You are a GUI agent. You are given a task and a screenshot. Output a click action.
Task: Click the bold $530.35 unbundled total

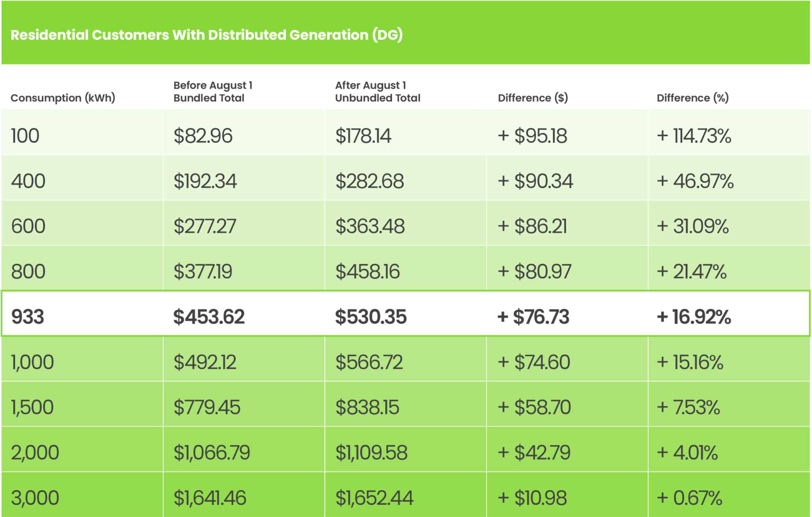point(371,317)
